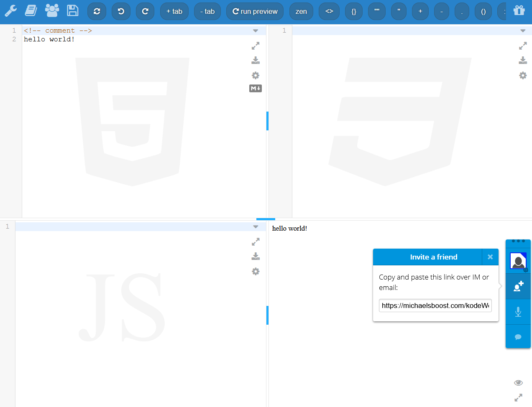Click the upper vertical splitter handle
Screen dimensions: 532x407
267,121
